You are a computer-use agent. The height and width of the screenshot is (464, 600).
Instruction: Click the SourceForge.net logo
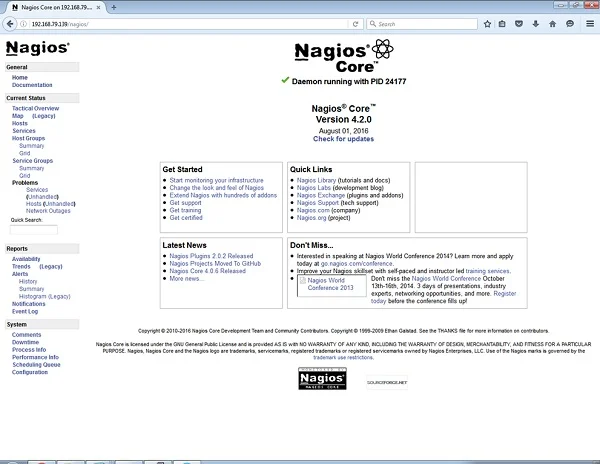pyautogui.click(x=387, y=382)
